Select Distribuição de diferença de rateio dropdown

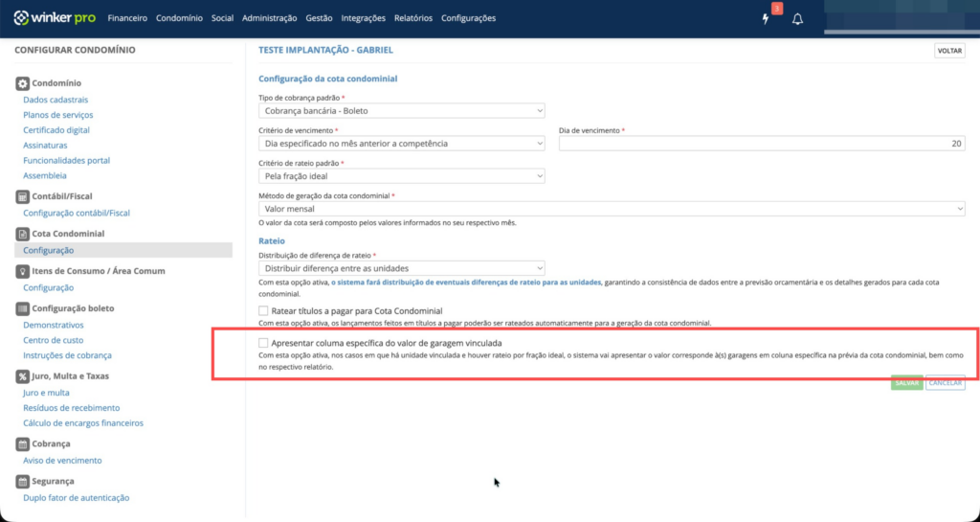tap(402, 268)
